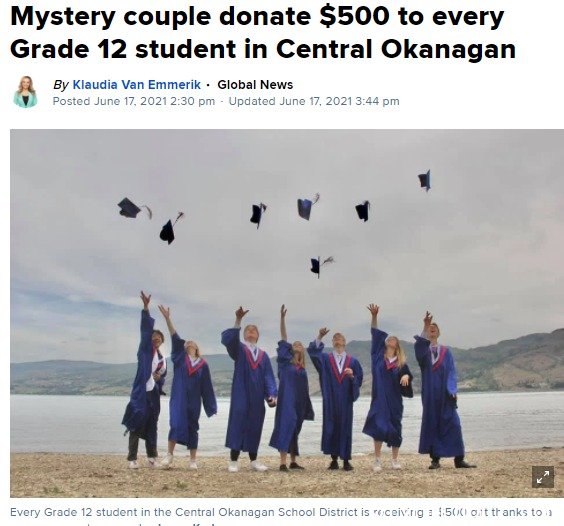Click the italic "By" before the author name
Screen dimensions: 564x526
(61, 85)
